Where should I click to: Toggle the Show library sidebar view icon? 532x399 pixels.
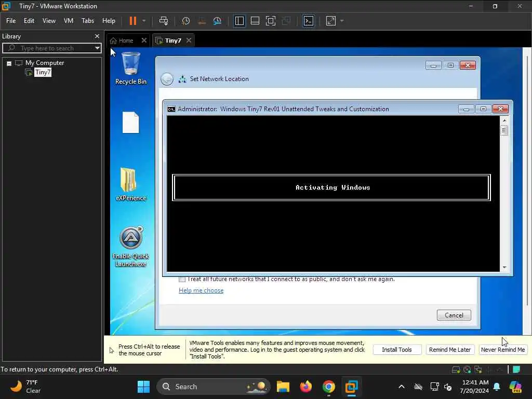coord(240,21)
